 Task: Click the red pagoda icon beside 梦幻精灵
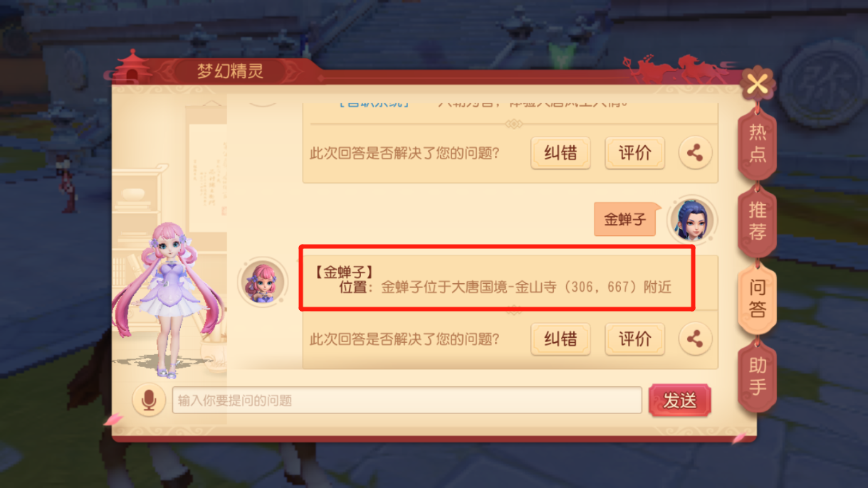click(132, 68)
